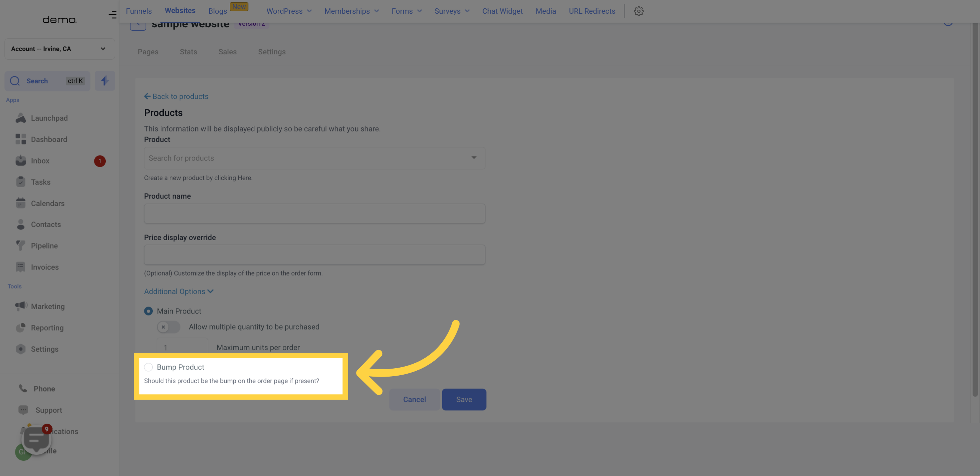Viewport: 980px width, 476px height.
Task: Click the Settings gear icon top-right
Action: click(638, 11)
